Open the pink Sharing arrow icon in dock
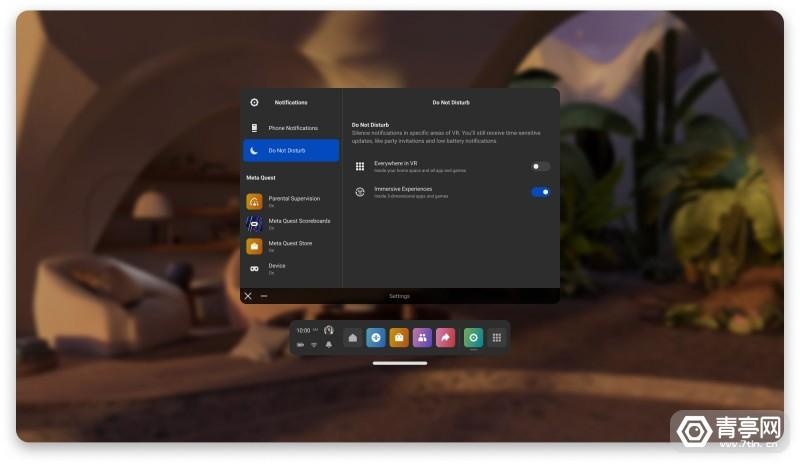The image size is (800, 464). (445, 338)
